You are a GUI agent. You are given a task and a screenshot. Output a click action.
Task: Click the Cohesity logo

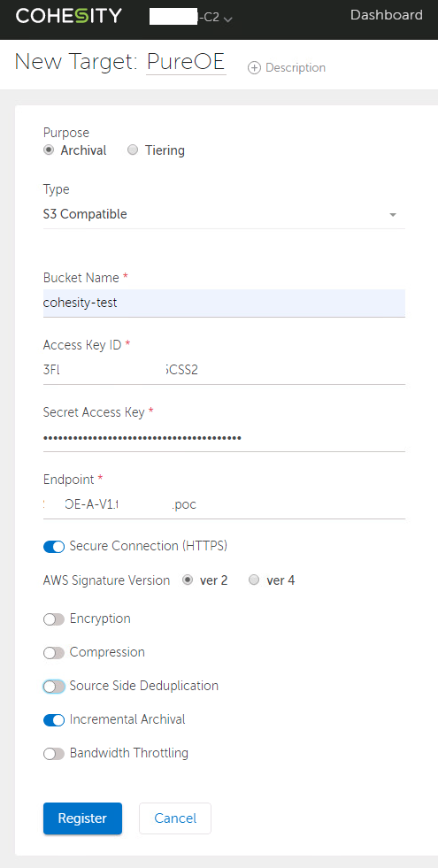[x=69, y=16]
